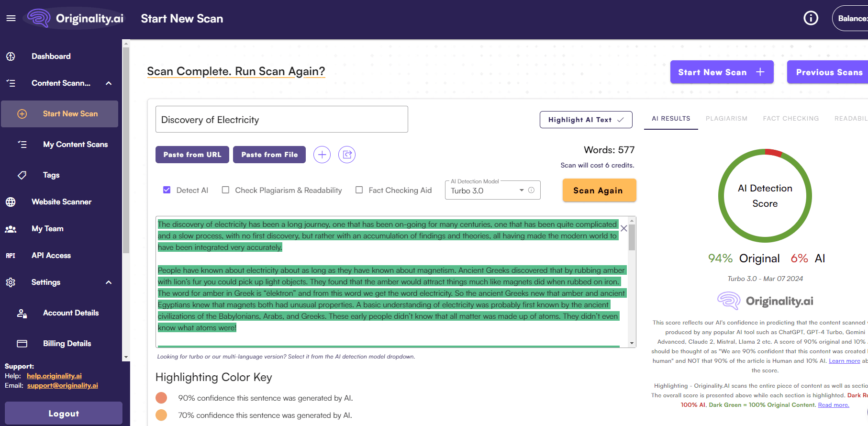The height and width of the screenshot is (426, 868).
Task: Collapse the Settings sidebar section
Action: (x=109, y=282)
